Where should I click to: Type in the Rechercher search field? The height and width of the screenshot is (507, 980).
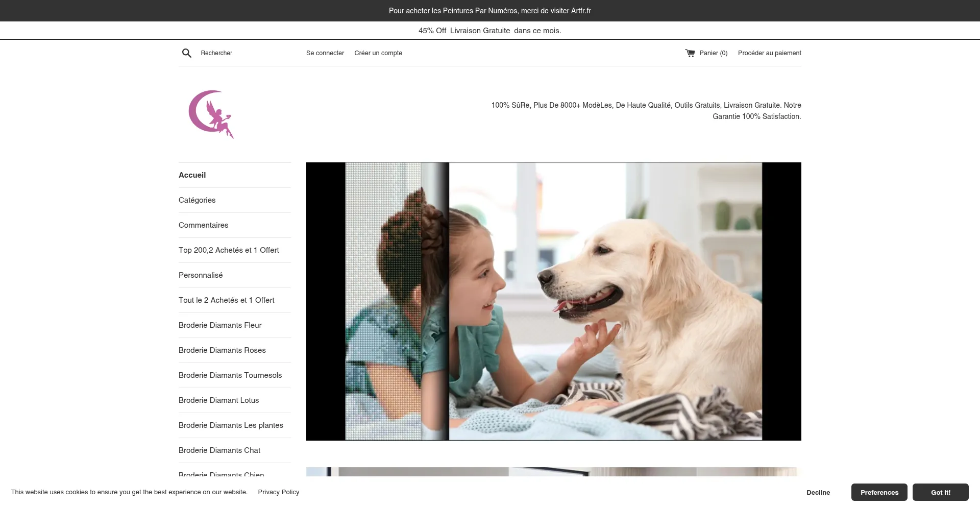[245, 53]
